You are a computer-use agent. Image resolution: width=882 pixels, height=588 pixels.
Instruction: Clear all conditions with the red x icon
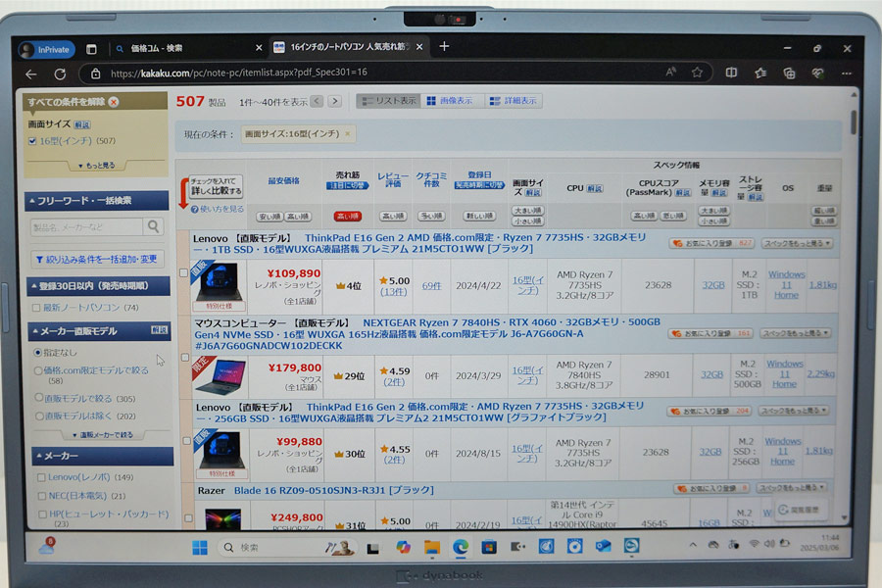pos(114,102)
